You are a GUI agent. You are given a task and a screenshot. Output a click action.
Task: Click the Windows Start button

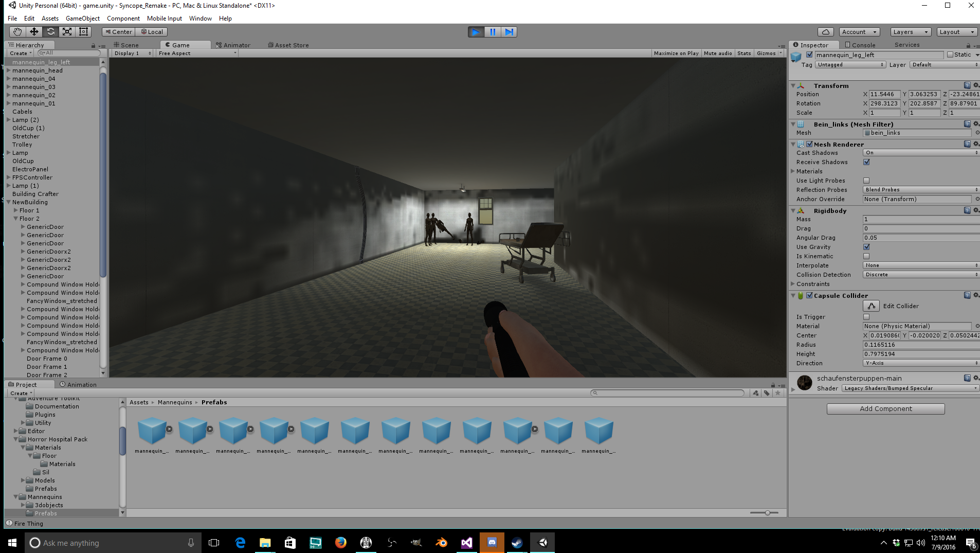(x=12, y=543)
